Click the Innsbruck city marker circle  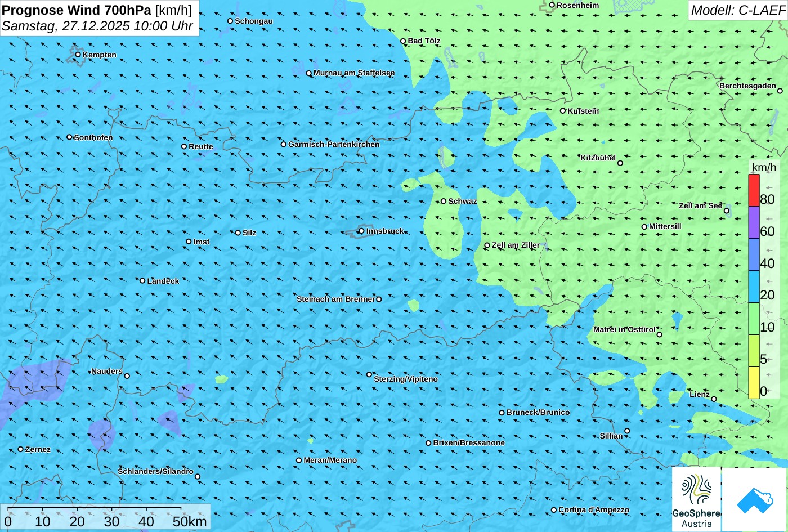click(361, 231)
